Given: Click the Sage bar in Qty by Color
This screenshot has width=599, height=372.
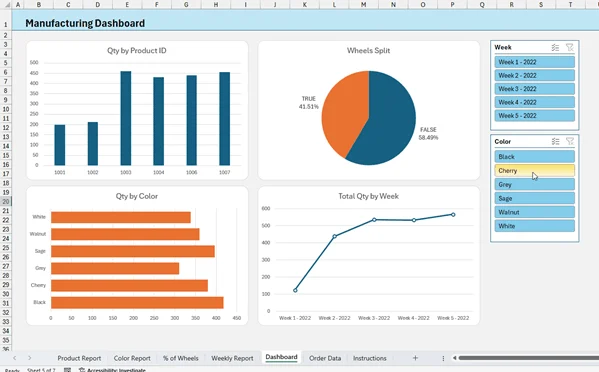Looking at the screenshot, I should (133, 251).
